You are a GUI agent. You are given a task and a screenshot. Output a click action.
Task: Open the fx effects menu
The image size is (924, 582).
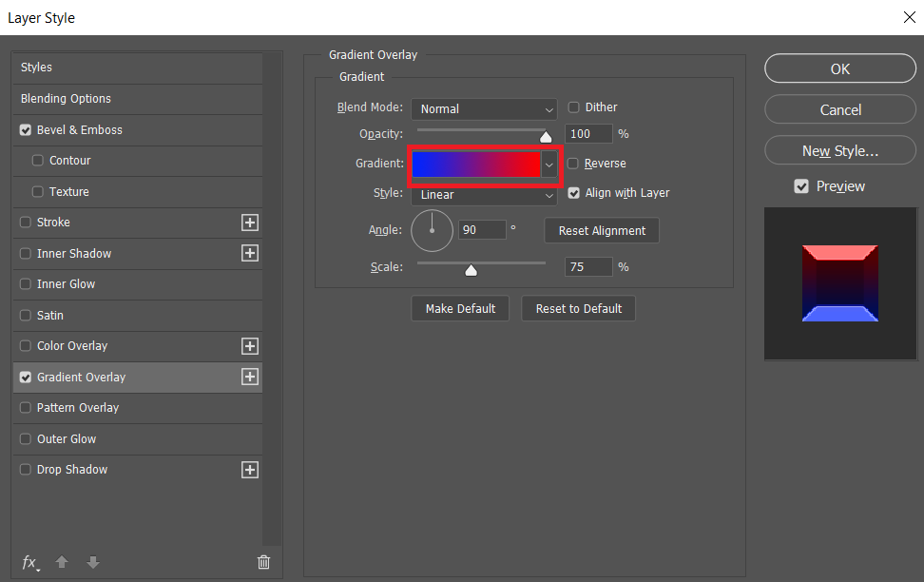[x=30, y=563]
